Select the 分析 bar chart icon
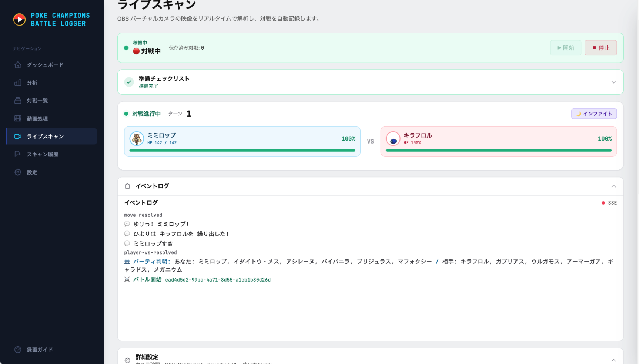This screenshot has height=364, width=639. (18, 83)
